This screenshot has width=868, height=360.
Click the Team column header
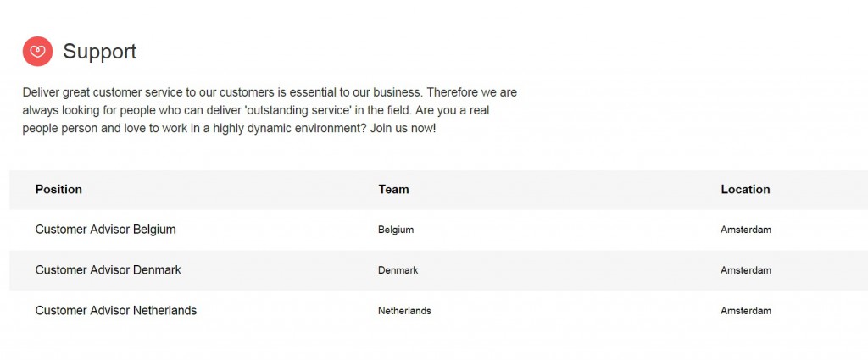393,190
